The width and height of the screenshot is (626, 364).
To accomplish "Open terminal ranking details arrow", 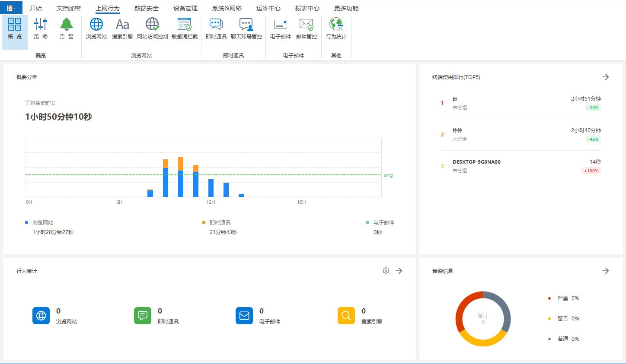I will pyautogui.click(x=606, y=77).
